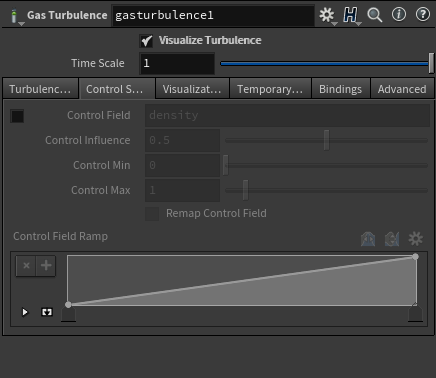The height and width of the screenshot is (378, 436).
Task: Open the Temporary fields tab
Action: (x=270, y=89)
